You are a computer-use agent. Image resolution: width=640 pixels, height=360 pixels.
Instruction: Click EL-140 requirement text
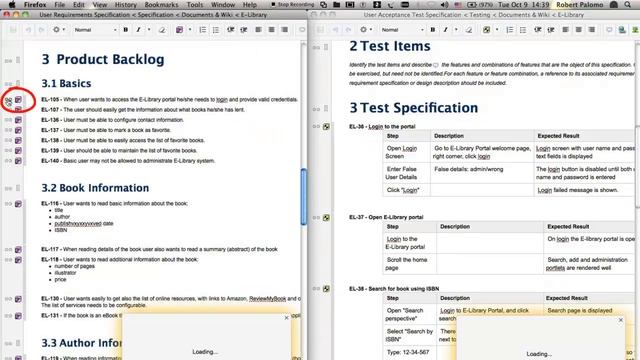pyautogui.click(x=128, y=161)
